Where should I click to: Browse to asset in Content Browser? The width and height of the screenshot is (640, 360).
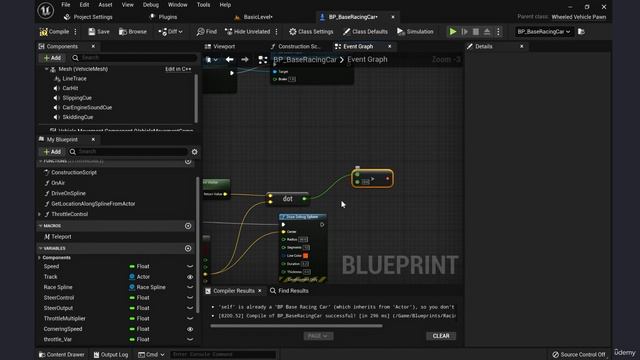pyautogui.click(x=133, y=31)
